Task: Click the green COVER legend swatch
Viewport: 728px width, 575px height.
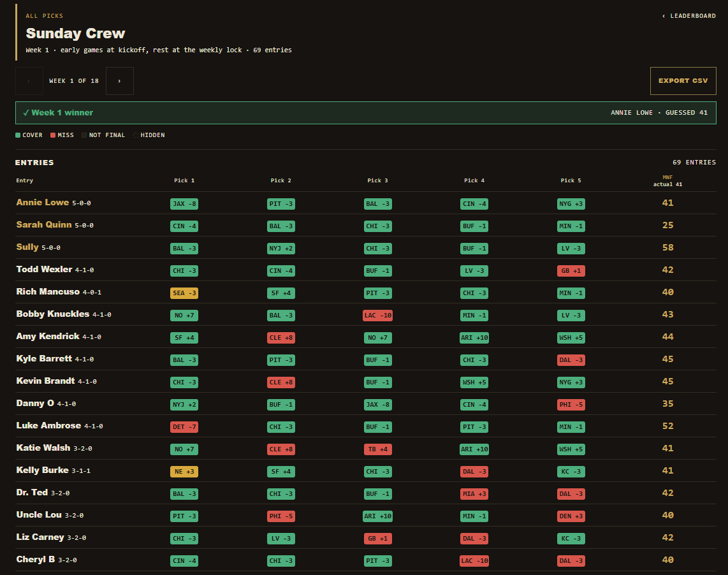Action: (18, 135)
